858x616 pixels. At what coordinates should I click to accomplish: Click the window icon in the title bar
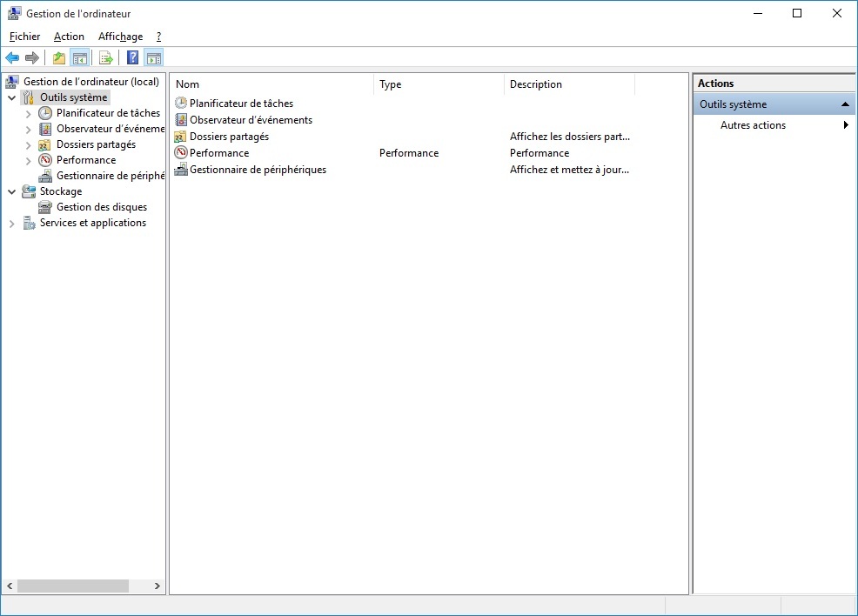click(15, 13)
